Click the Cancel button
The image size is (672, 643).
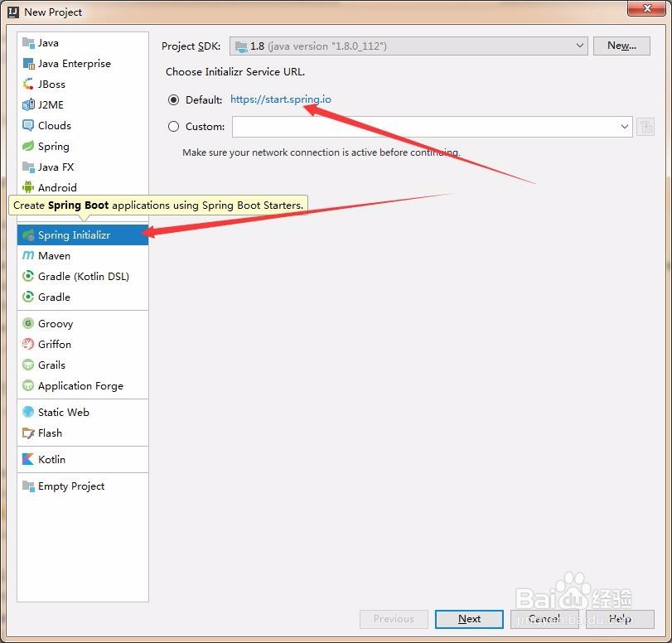click(x=544, y=619)
